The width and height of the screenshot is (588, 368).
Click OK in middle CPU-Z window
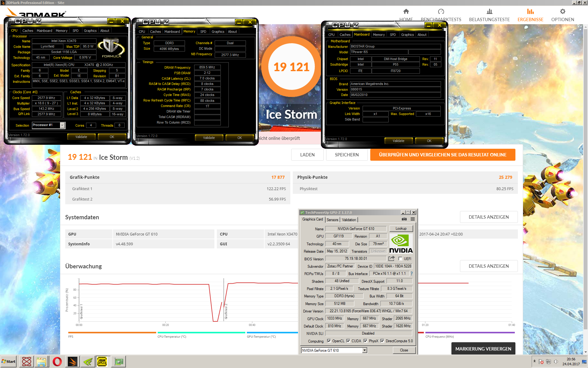tap(239, 138)
